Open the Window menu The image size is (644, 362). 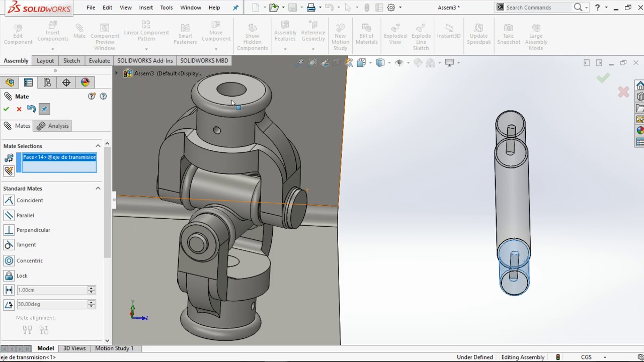[x=191, y=8]
